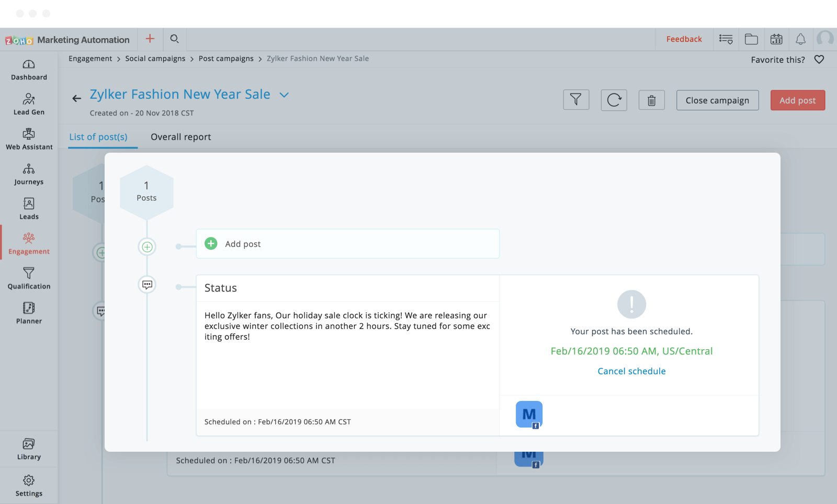
Task: Open the Leads section from sidebar
Action: [x=28, y=208]
